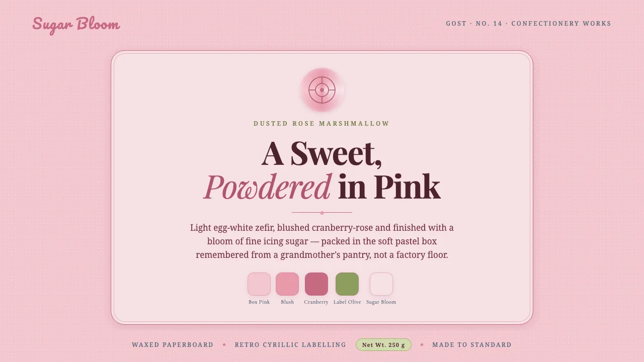This screenshot has width=644, height=362.
Task: Click the Made to Standard footer text
Action: pyautogui.click(x=472, y=345)
